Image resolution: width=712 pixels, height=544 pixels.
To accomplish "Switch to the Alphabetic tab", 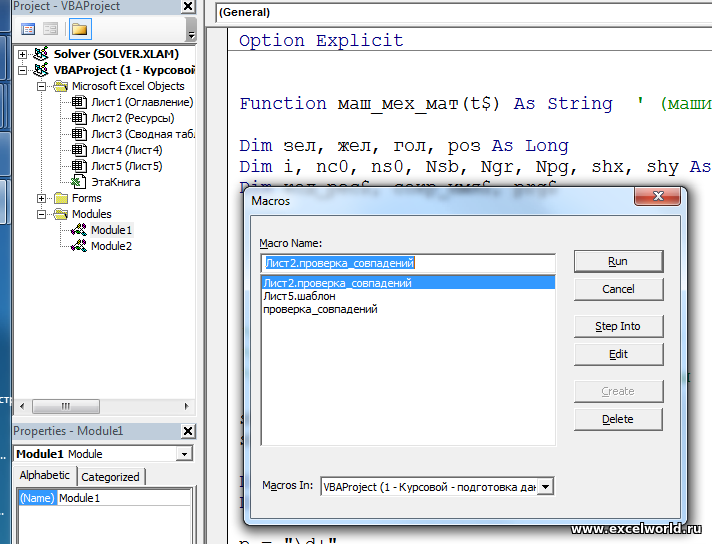I will click(45, 476).
